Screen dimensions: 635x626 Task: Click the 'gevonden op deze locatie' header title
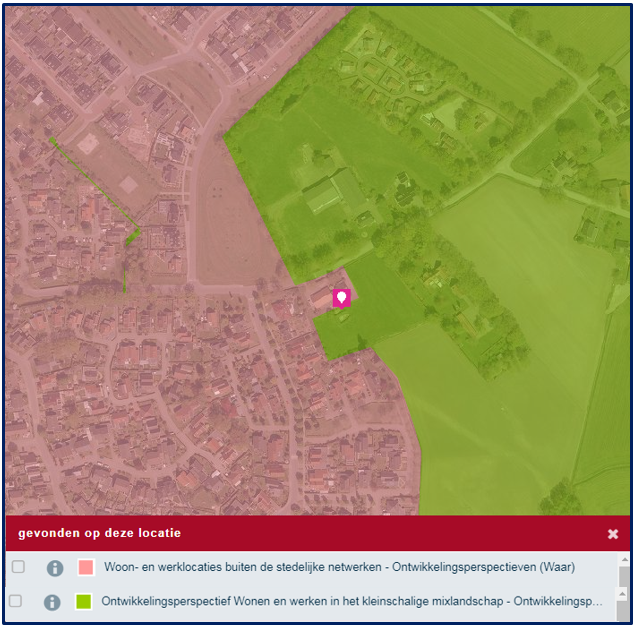[100, 533]
